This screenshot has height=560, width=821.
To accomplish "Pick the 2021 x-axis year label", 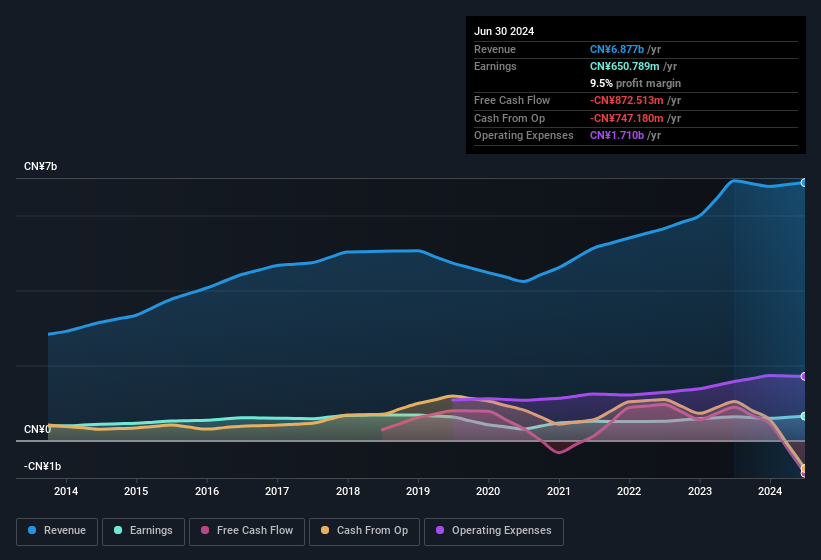I will tap(559, 491).
